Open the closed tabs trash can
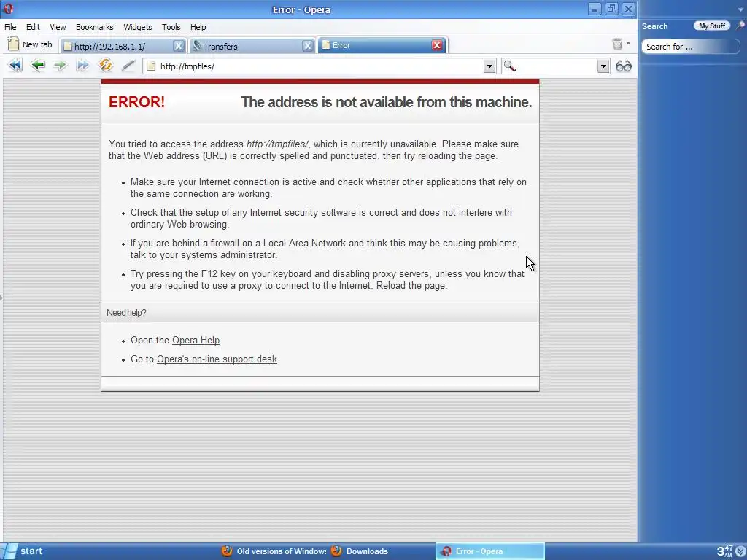 point(617,44)
